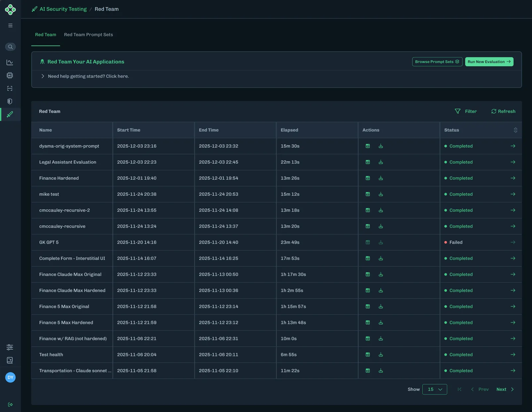
Task: Open the hamburger menu in the sidebar
Action: coord(10,26)
